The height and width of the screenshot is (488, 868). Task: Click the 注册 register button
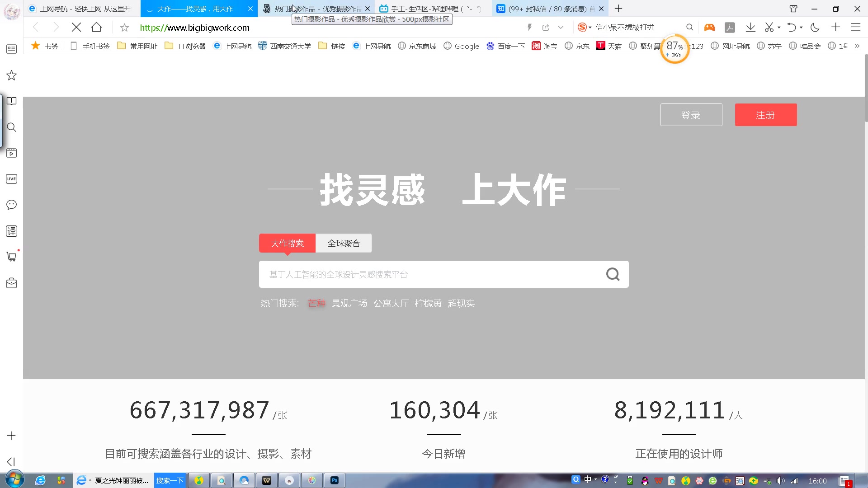pos(766,115)
